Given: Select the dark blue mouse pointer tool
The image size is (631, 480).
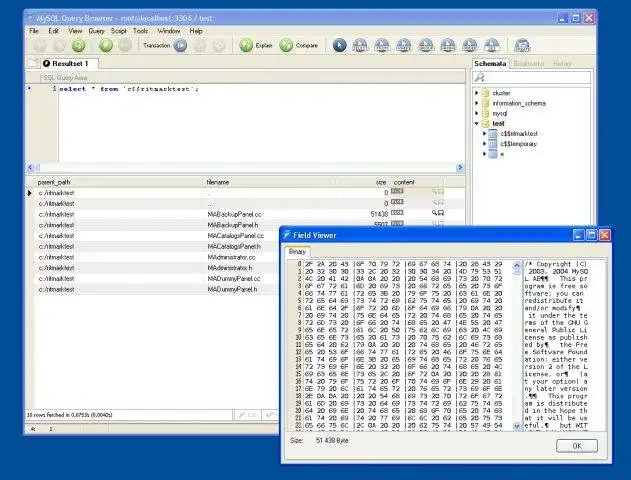Looking at the screenshot, I should coord(340,45).
